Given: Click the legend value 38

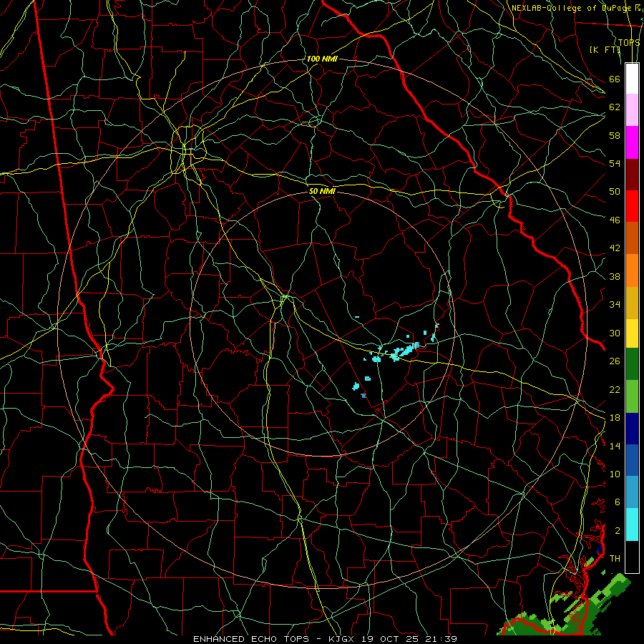Looking at the screenshot, I should [615, 277].
